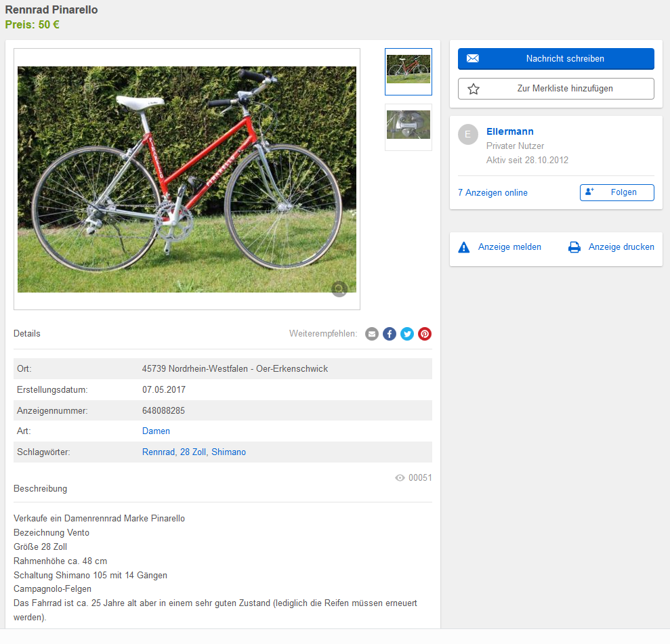View 7 Anzeigen online link
The image size is (670, 644).
click(493, 192)
